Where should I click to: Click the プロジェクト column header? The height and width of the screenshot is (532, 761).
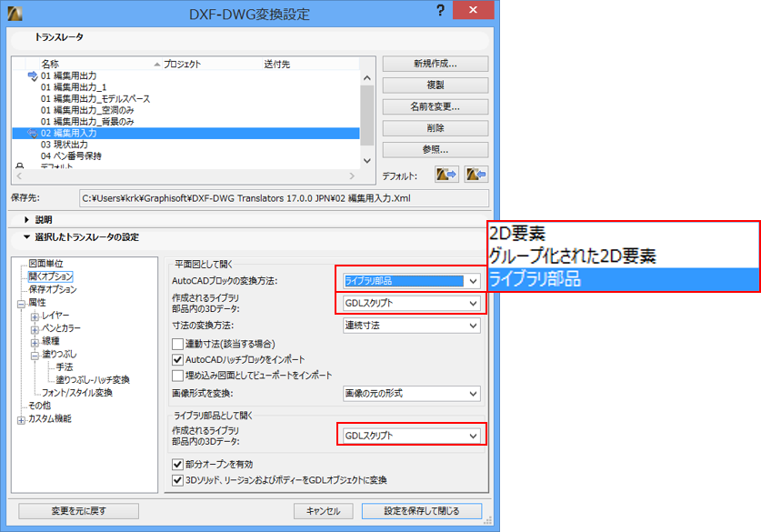212,64
